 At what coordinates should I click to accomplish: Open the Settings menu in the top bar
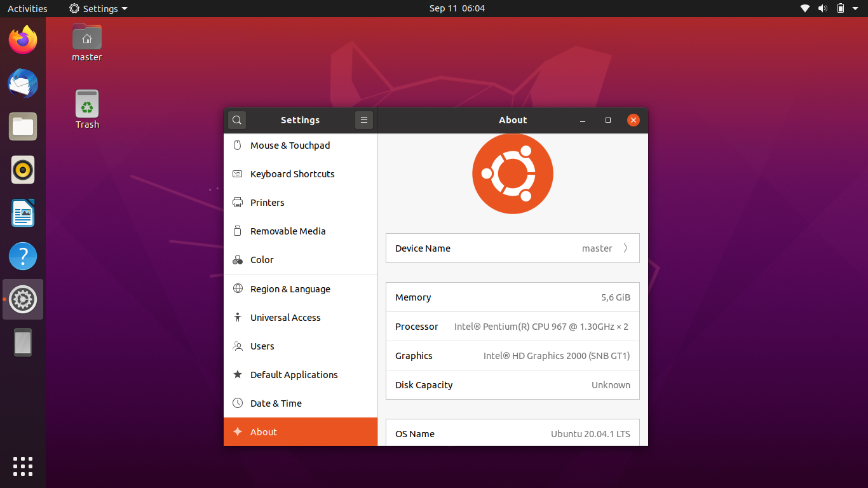98,8
